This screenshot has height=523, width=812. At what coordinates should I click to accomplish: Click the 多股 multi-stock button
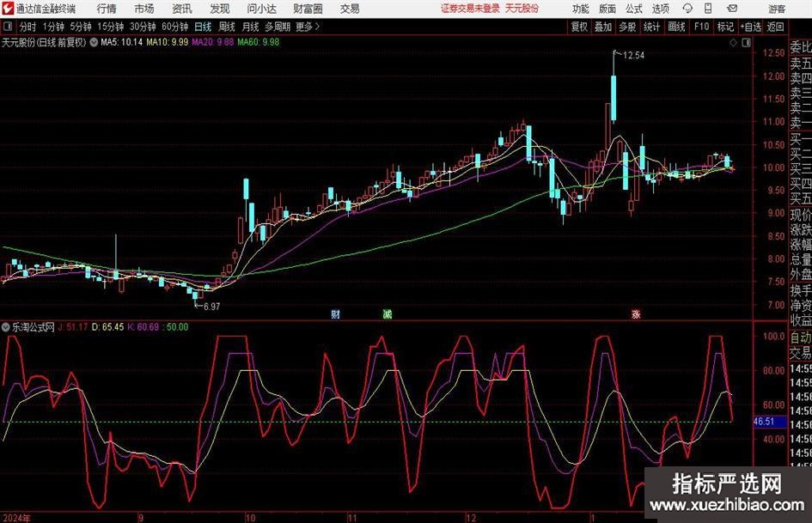click(627, 27)
